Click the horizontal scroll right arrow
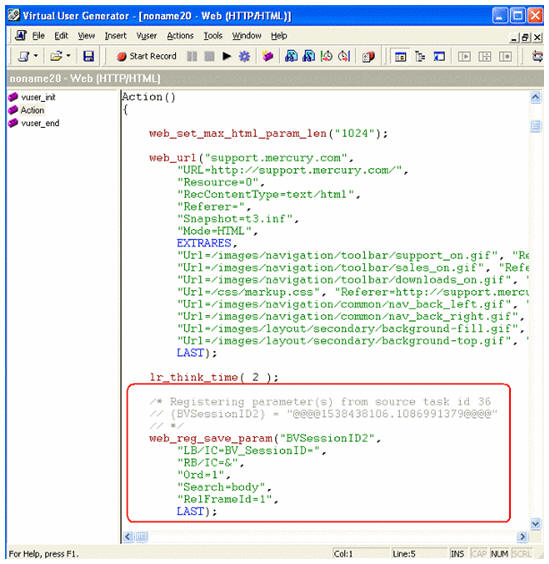The image size is (549, 564). [522, 537]
